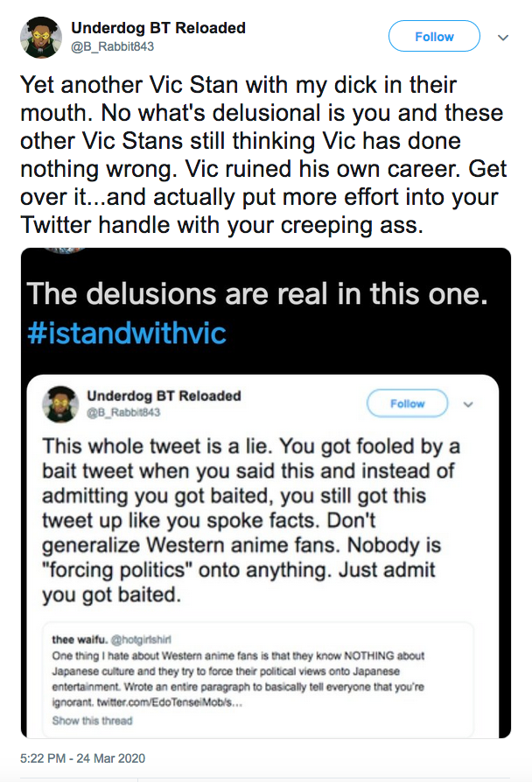Viewport: 532px width, 782px height.
Task: Open the Underdog BT Reloaded display name
Action: [x=157, y=28]
